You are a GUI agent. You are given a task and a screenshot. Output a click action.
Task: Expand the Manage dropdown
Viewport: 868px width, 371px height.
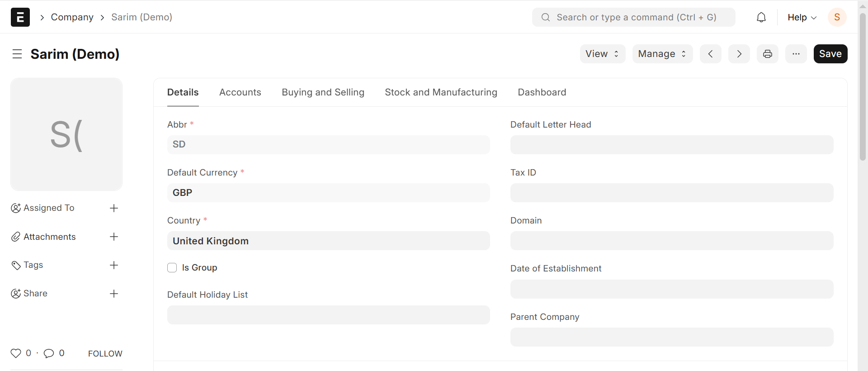(x=662, y=54)
